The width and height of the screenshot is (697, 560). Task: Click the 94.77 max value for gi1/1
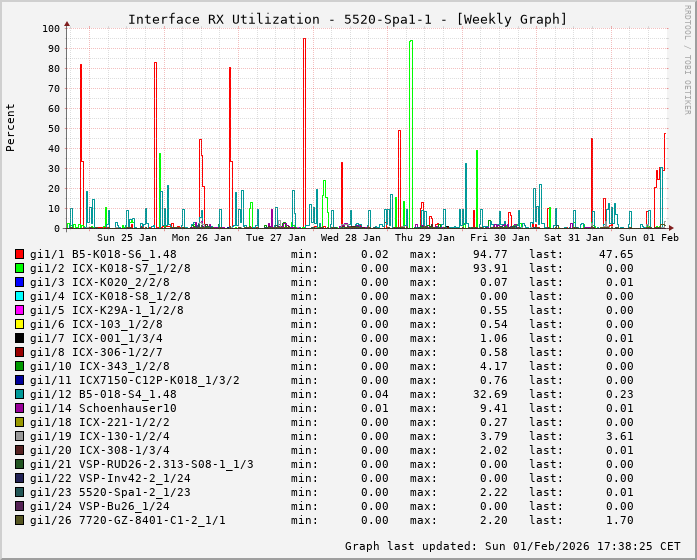[490, 254]
